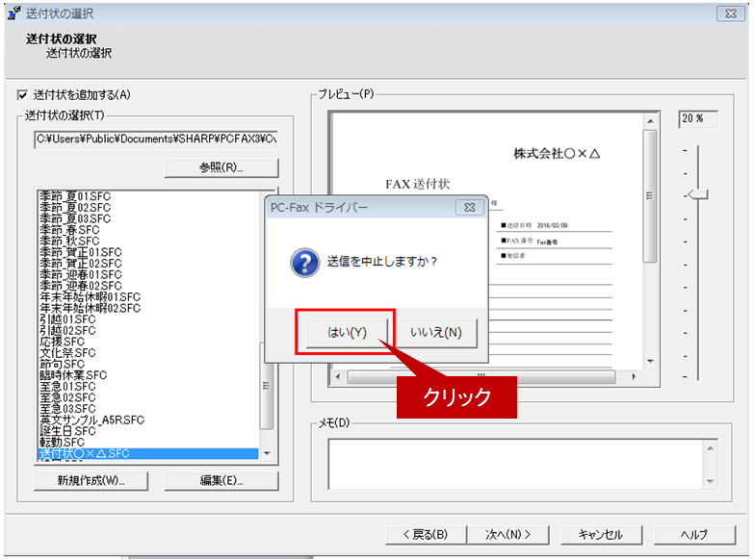The image size is (754, 560).
Task: Click the はい(Y) button in PC-Fax dialog
Action: click(347, 332)
